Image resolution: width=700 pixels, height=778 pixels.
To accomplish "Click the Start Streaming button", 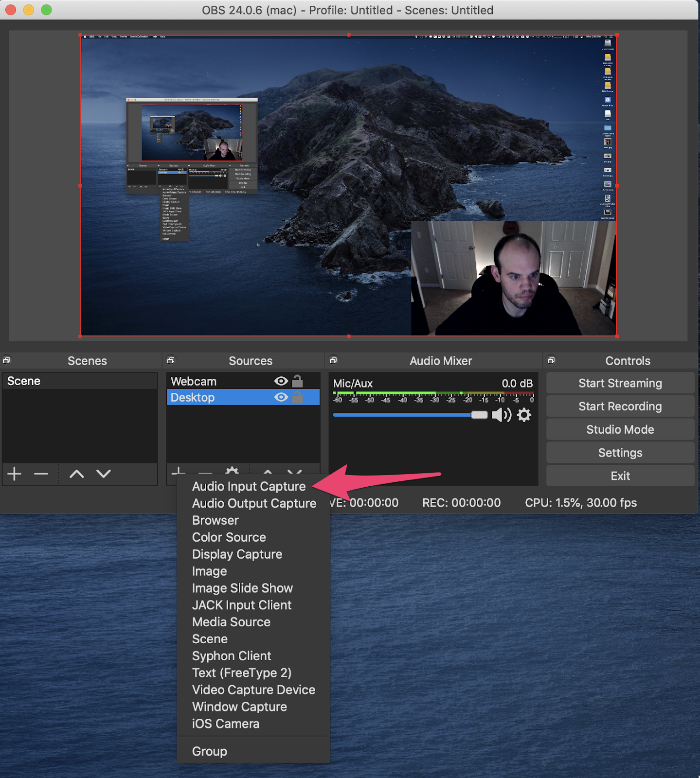I will (x=620, y=383).
